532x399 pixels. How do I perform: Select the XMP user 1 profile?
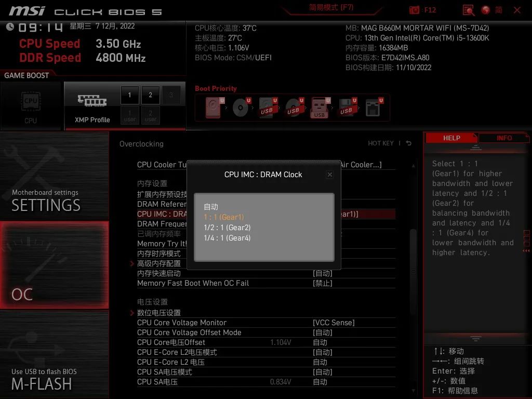point(129,115)
